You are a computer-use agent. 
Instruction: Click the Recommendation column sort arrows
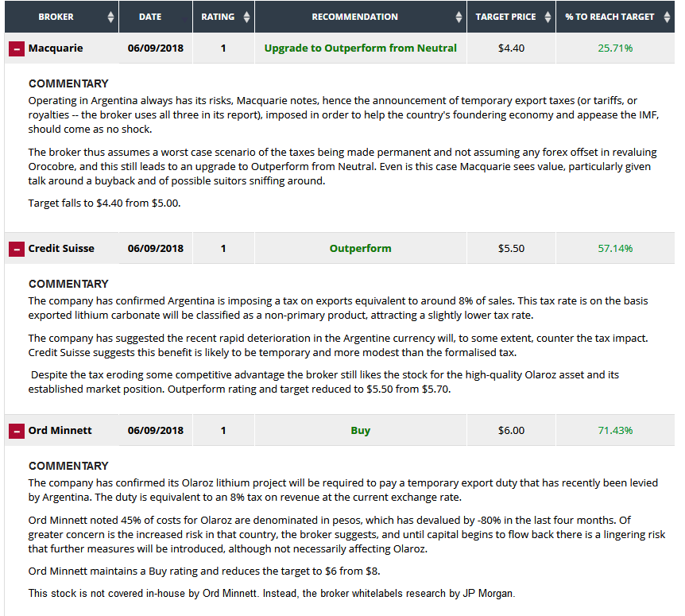[x=459, y=17]
